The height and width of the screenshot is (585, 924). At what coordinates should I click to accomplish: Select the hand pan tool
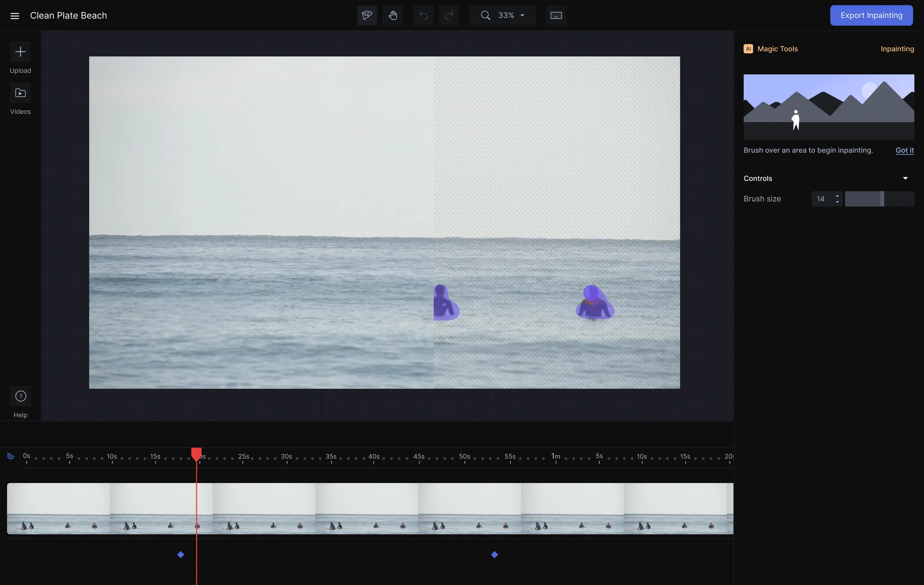(393, 15)
